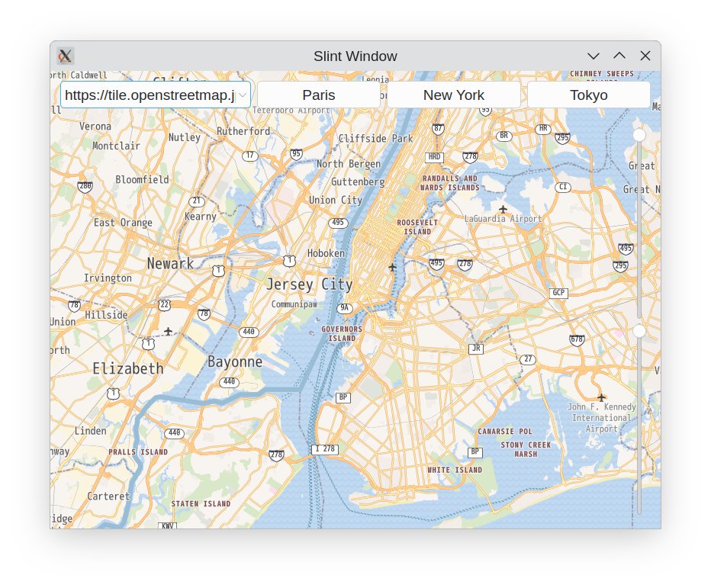
Task: Click the Rutherford label
Action: (x=243, y=131)
